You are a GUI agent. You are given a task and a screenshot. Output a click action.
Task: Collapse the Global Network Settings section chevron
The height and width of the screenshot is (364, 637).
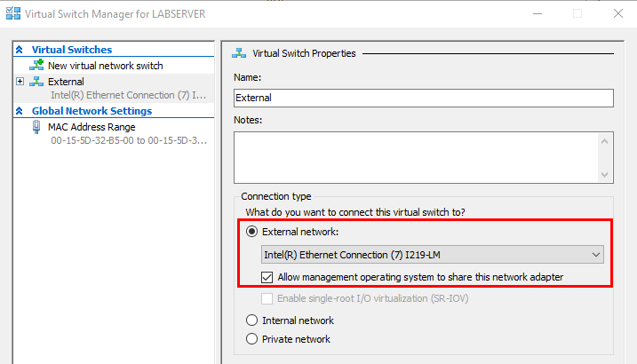pyautogui.click(x=19, y=112)
